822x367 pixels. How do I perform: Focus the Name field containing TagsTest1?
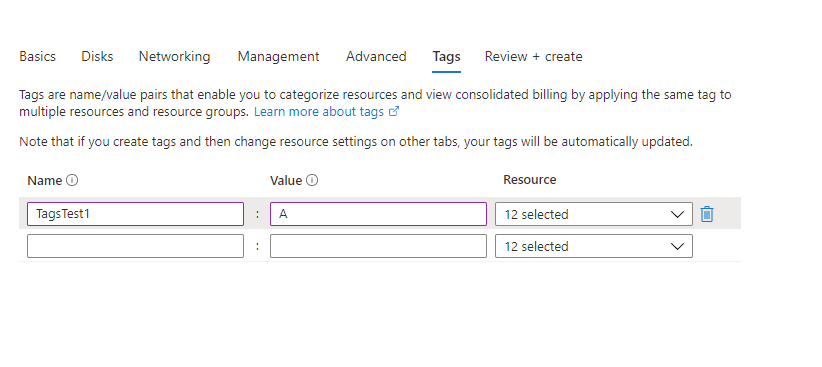pos(135,214)
